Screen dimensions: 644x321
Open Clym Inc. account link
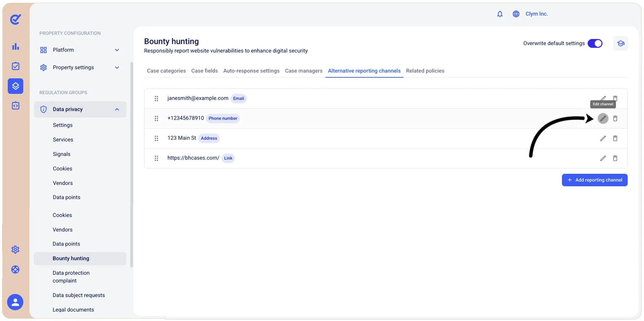coord(536,14)
